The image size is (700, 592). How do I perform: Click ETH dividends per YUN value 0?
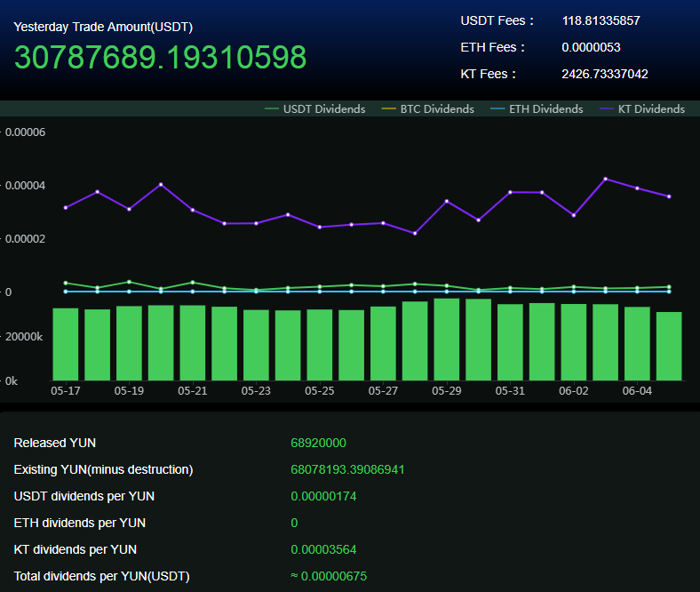tap(294, 523)
